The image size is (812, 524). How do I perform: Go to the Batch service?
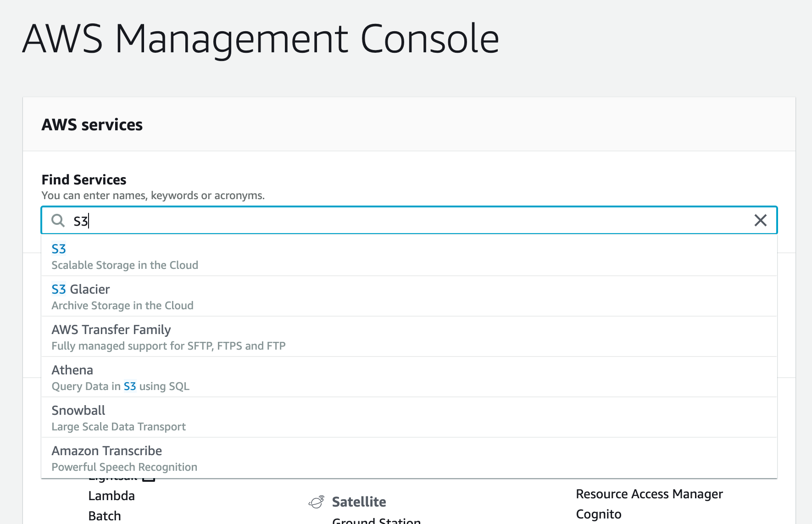[x=105, y=516]
